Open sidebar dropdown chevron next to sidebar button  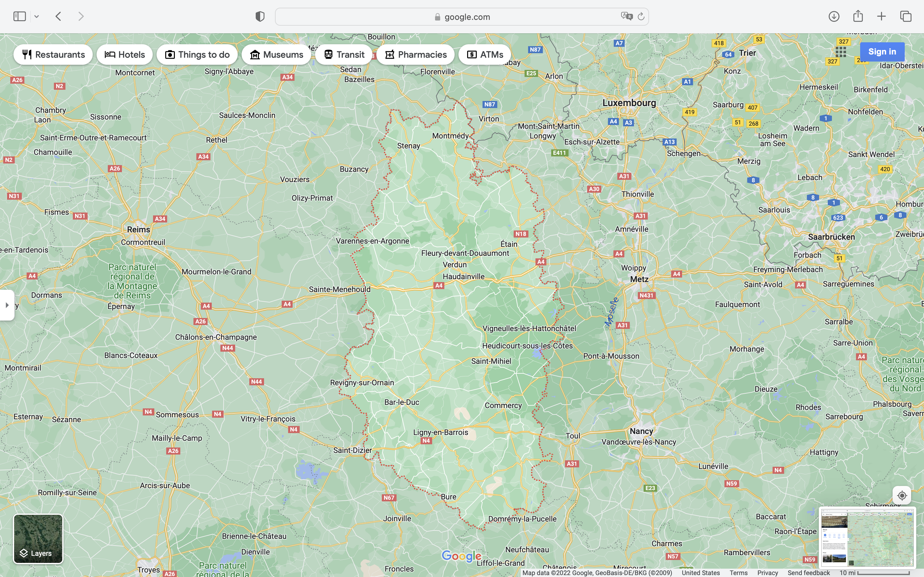[x=37, y=16]
